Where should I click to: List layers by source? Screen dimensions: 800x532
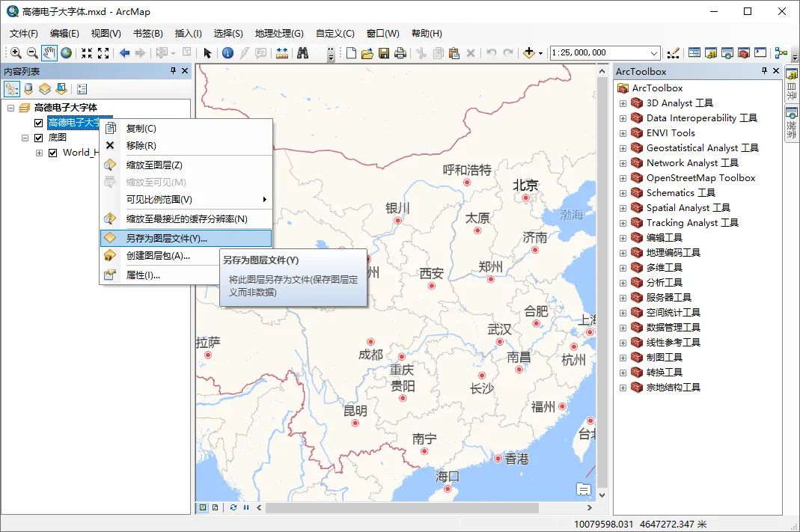pos(28,89)
